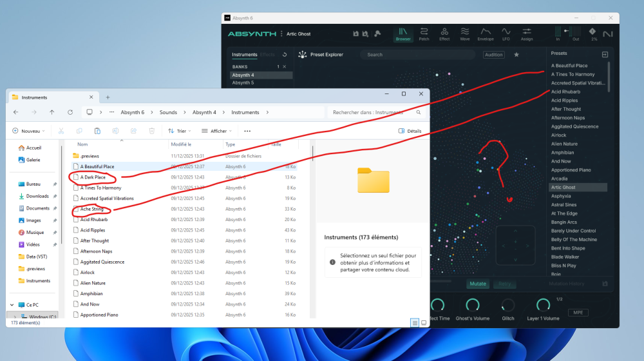This screenshot has width=644, height=361.
Task: Open the Effect page in Absynth
Action: click(x=444, y=34)
